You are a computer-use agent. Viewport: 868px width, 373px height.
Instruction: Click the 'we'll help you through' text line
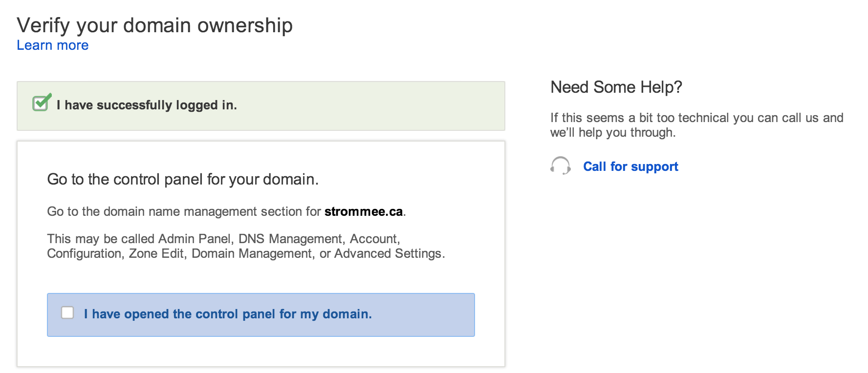(x=613, y=132)
